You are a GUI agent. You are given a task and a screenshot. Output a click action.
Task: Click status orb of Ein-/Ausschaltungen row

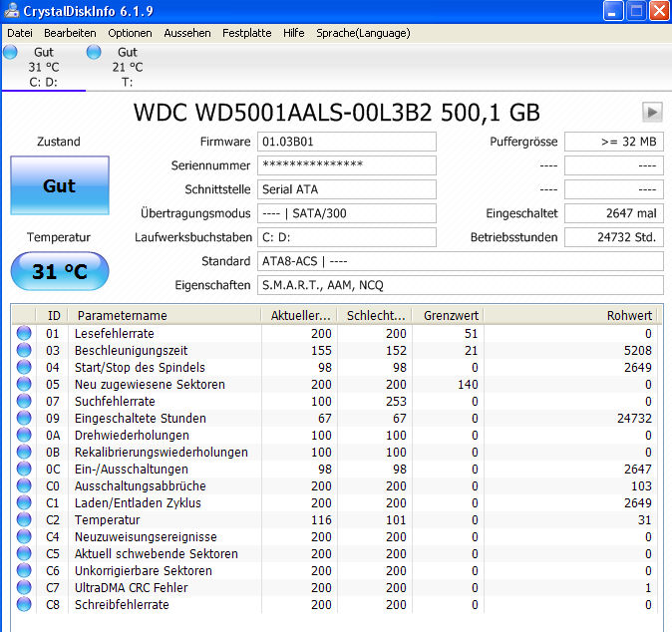[x=24, y=469]
